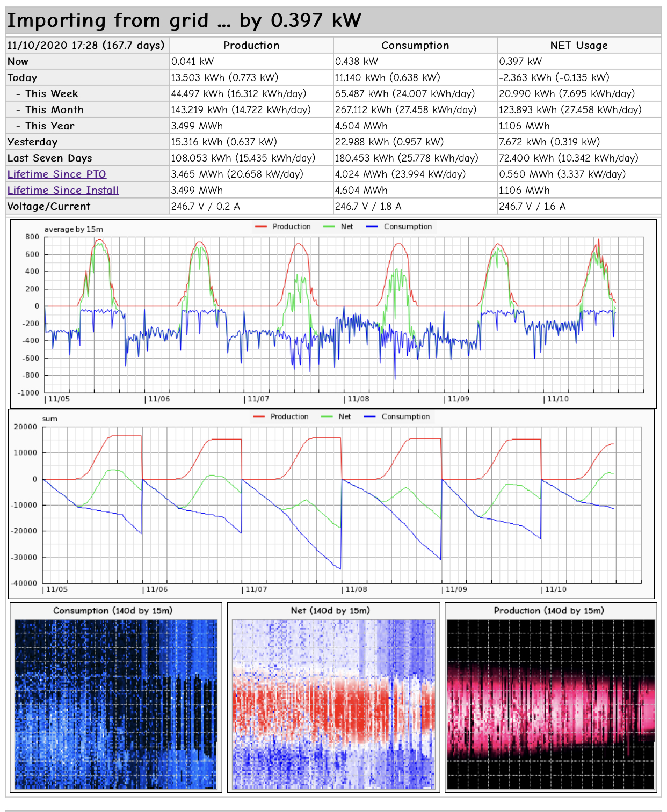This screenshot has height=812, width=667.
Task: Click Last Seven Days production "108.053 kWh (15.435 kWh/day)"
Action: tap(243, 158)
